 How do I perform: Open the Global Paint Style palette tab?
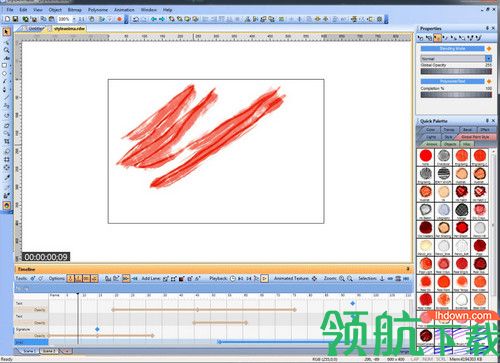coord(475,137)
